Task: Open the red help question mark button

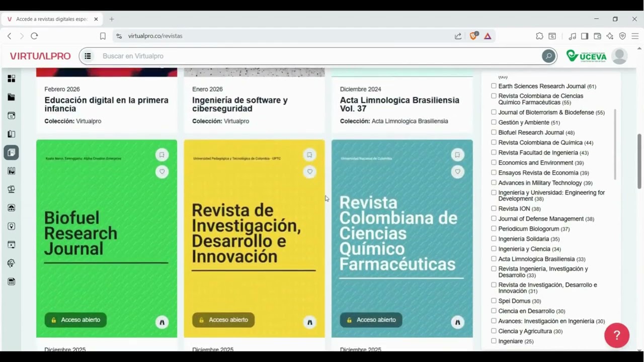Action: (617, 335)
